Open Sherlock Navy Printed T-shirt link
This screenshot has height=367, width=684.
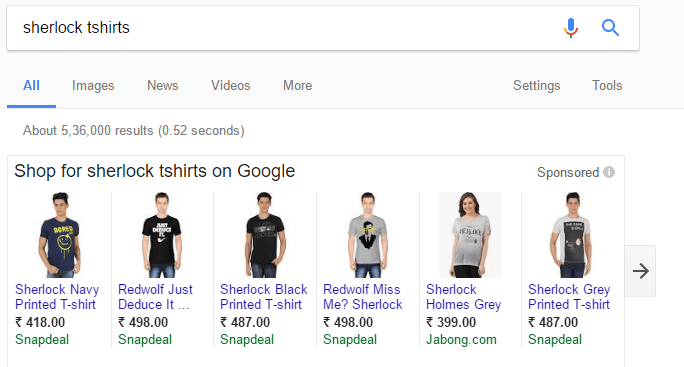point(57,297)
